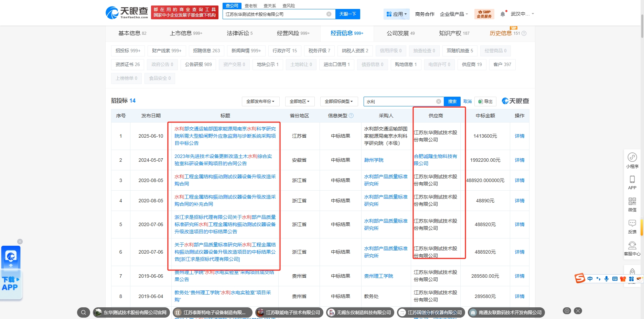Click the 下载APP floating promo

pyautogui.click(x=11, y=273)
